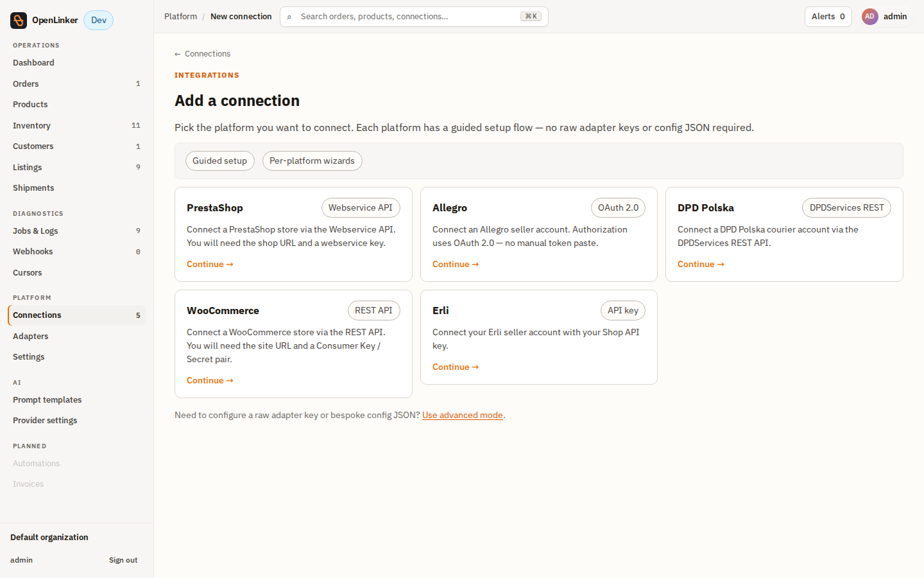
Task: Continue with DPD Polska setup
Action: [701, 264]
